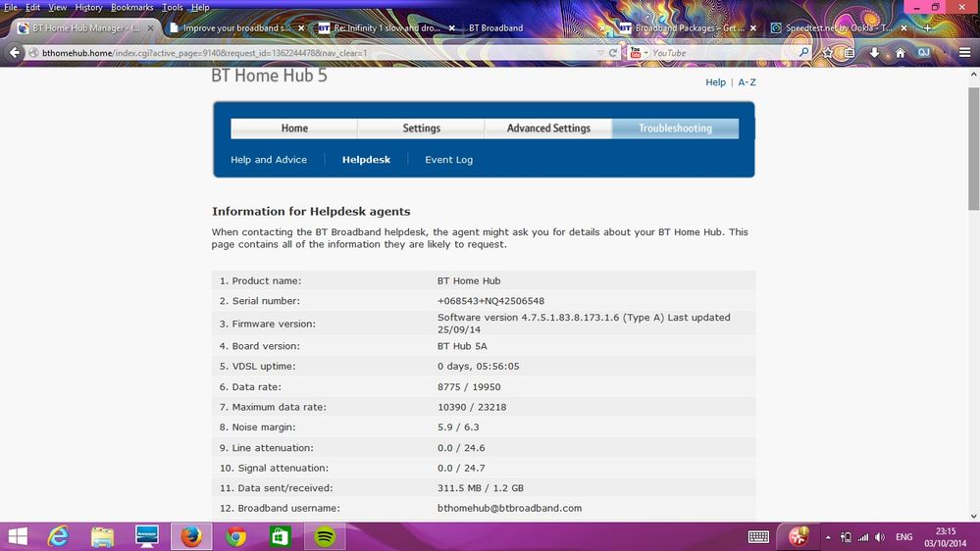980x551 pixels.
Task: Open the Helpdesk sub-page link
Action: [x=366, y=160]
